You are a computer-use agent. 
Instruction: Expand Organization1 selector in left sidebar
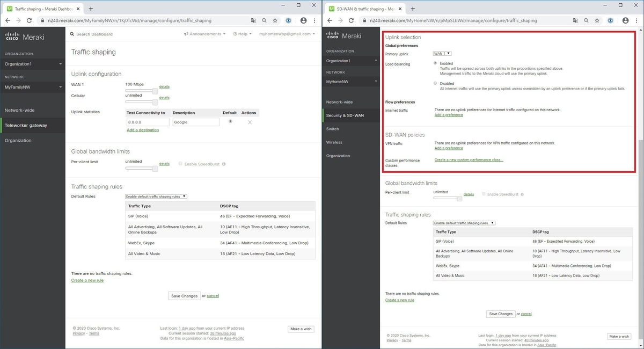[x=33, y=64]
